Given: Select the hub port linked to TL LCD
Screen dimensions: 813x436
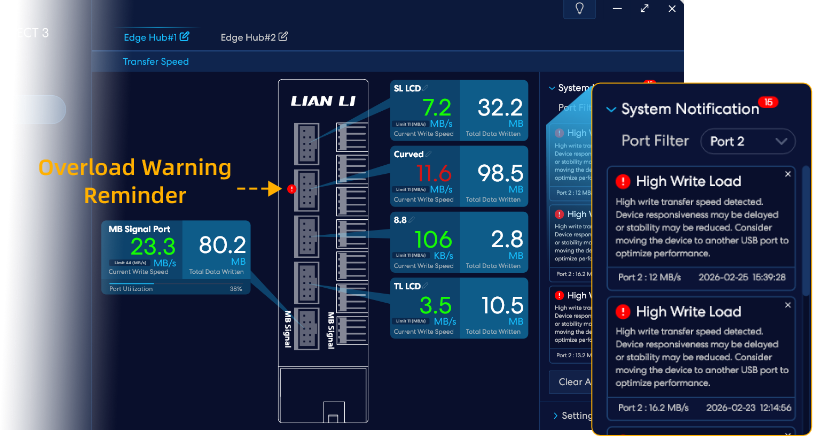Looking at the screenshot, I should (x=306, y=283).
